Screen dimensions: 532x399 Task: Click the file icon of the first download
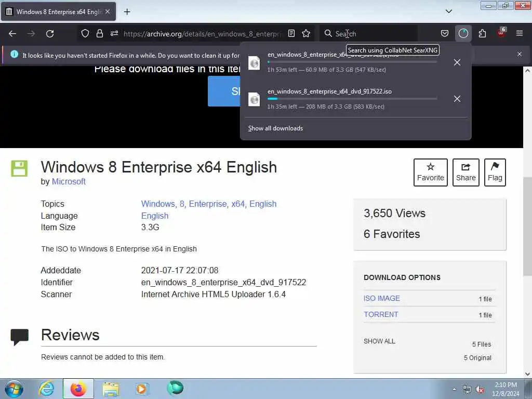click(254, 63)
